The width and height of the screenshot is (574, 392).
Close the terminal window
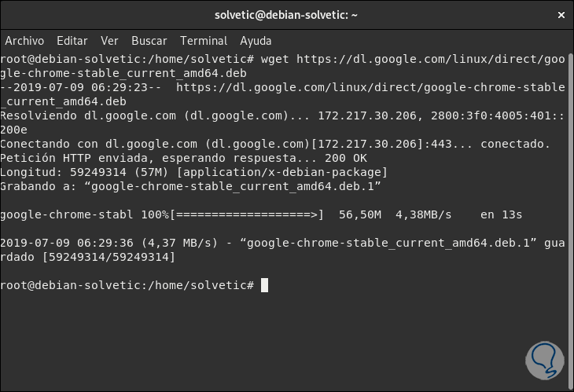pyautogui.click(x=559, y=15)
